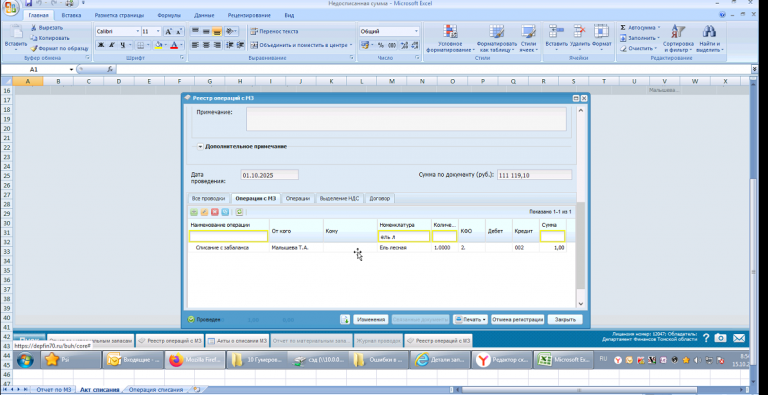
Task: Align text to top of cell
Action: [x=195, y=31]
